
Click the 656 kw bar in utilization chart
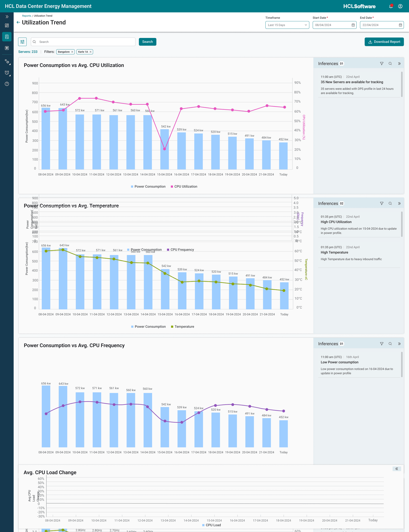46,139
